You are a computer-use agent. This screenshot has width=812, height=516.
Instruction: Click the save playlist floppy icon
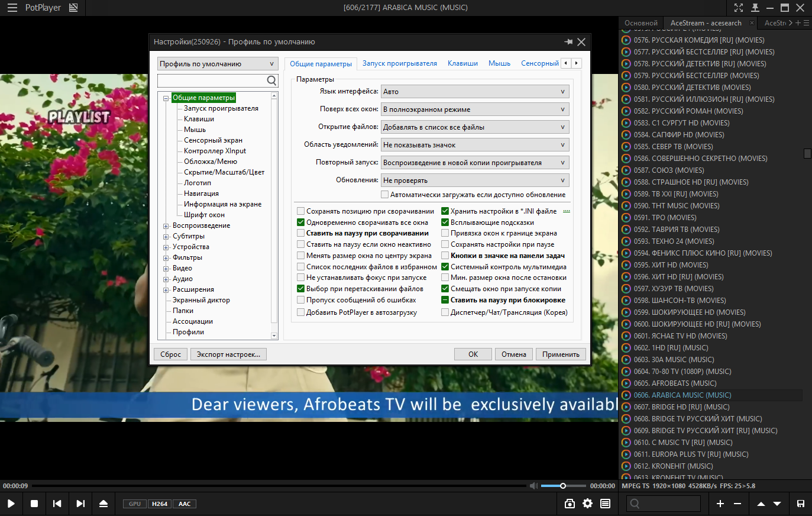pos(800,504)
